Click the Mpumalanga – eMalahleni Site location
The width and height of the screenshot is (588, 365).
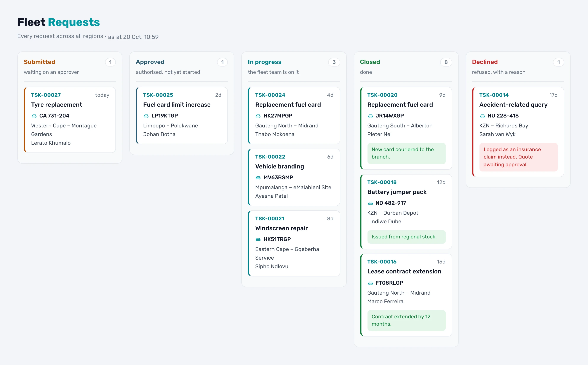[293, 187]
